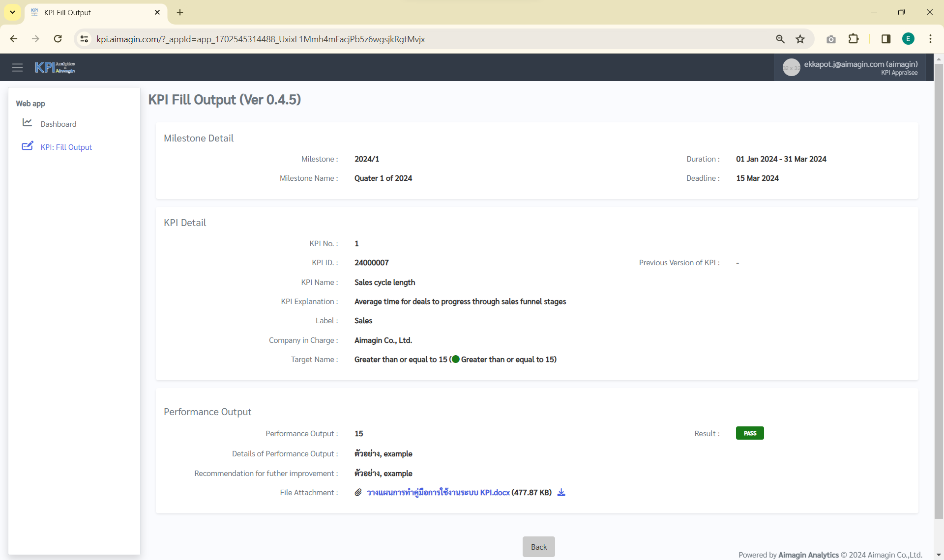The height and width of the screenshot is (560, 944).
Task: View site information icon in address bar
Action: (84, 39)
